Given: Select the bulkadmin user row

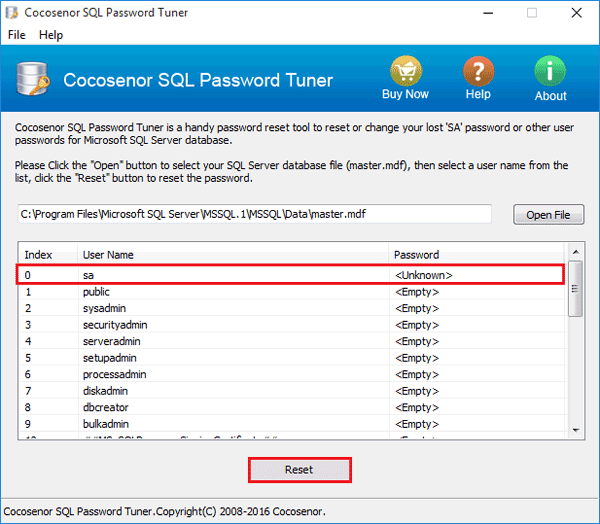Looking at the screenshot, I should [291, 424].
